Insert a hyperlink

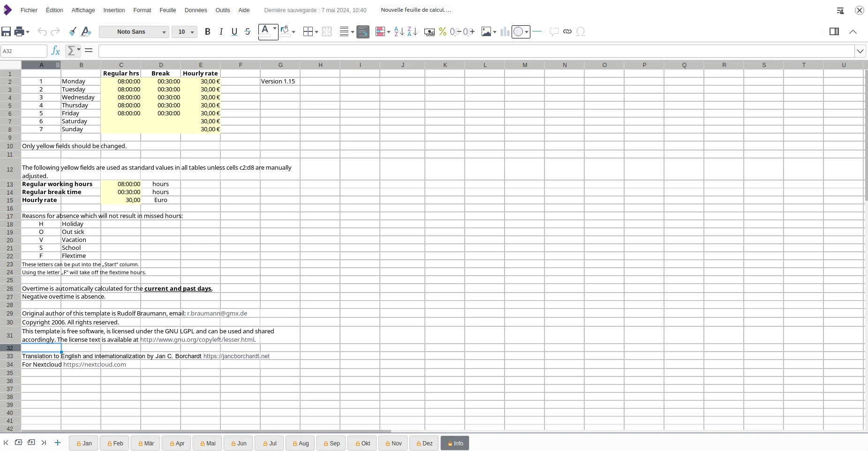[x=567, y=32]
